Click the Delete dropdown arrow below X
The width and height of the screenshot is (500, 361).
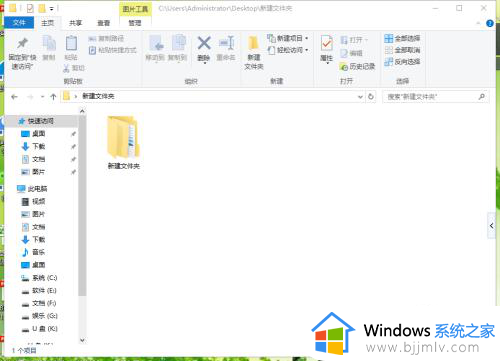204,64
